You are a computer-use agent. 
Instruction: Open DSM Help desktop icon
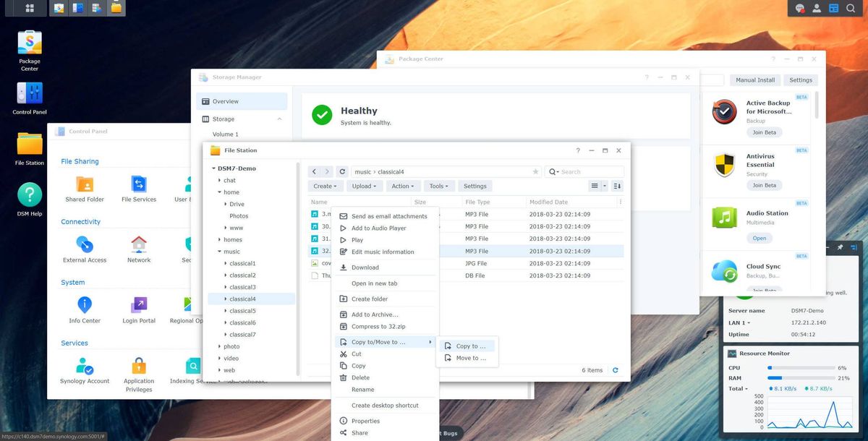(30, 199)
